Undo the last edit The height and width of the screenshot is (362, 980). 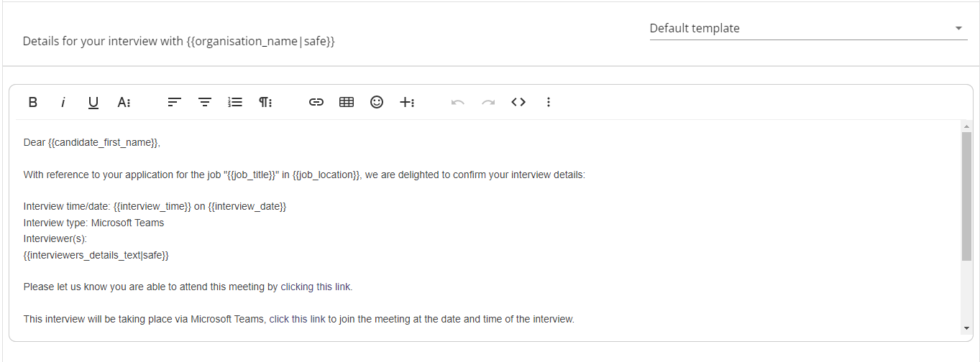pos(458,102)
